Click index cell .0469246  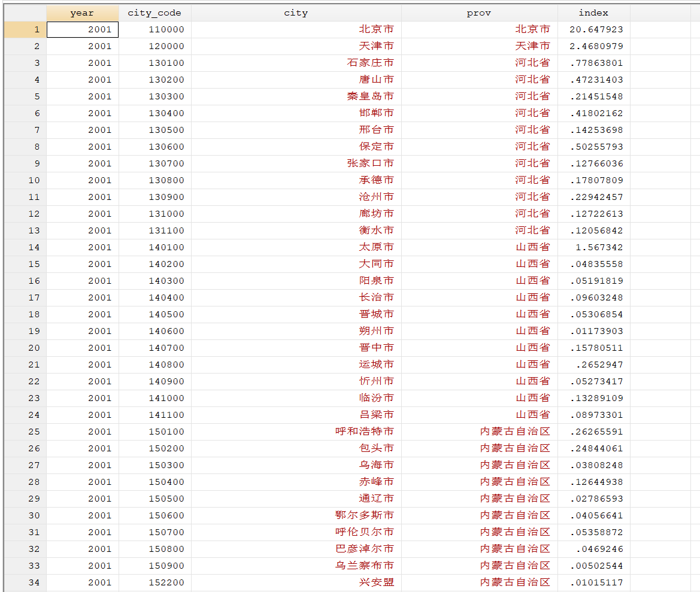click(x=594, y=549)
